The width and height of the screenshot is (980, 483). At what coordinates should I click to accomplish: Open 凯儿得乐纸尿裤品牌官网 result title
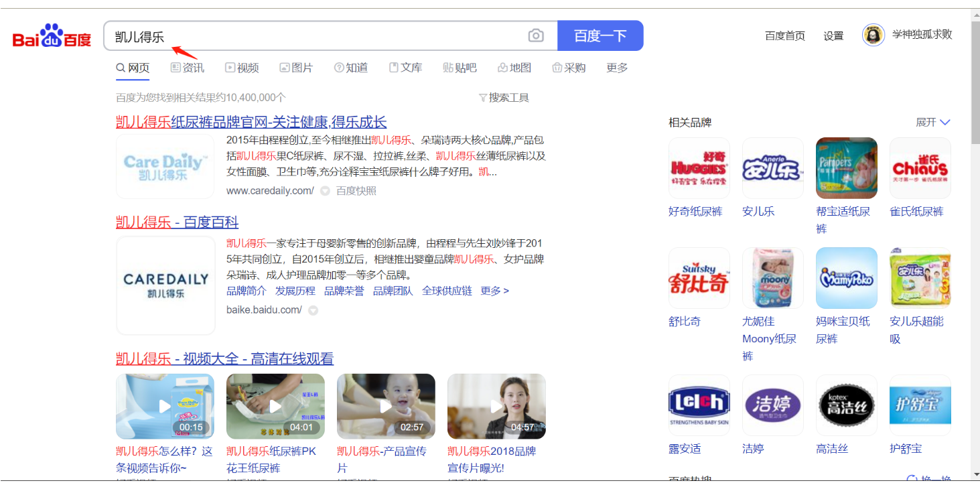click(251, 122)
